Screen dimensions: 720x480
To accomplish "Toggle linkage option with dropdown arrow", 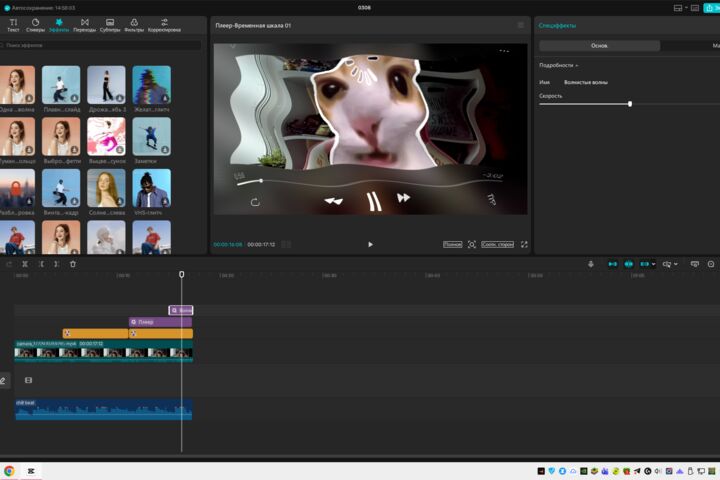I will [x=647, y=264].
